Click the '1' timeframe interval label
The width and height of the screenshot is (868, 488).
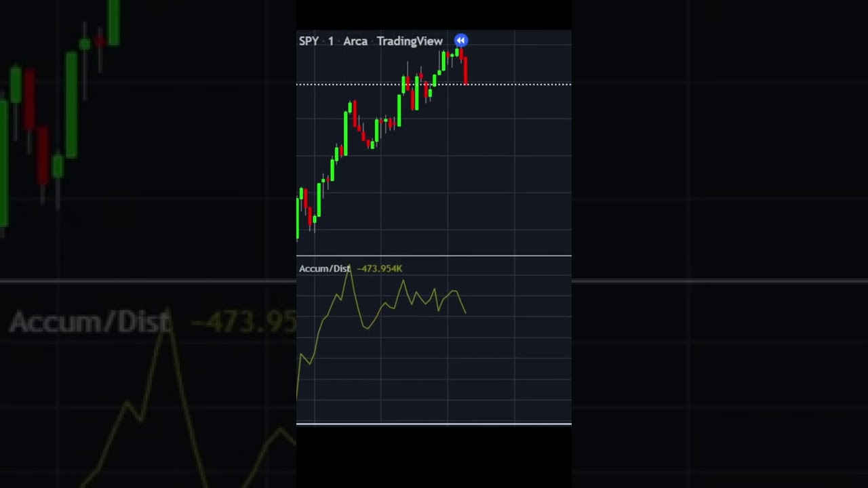click(331, 41)
